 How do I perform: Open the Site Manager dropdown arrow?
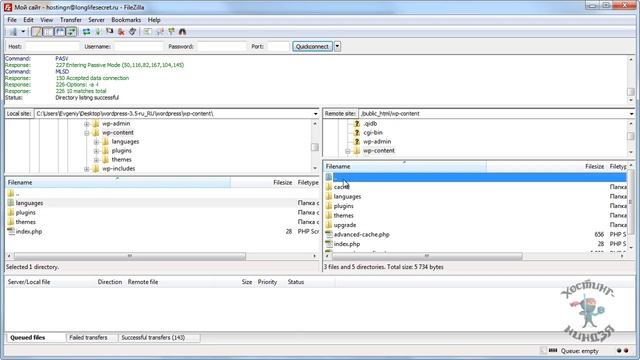click(x=23, y=31)
